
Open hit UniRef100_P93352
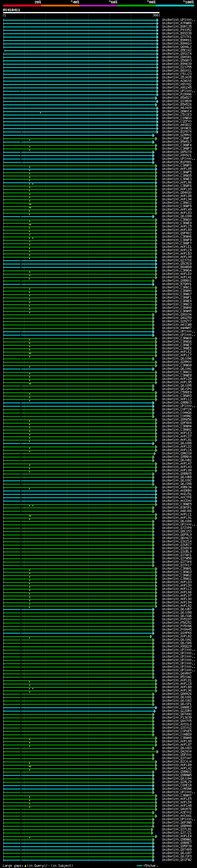[x=177, y=30]
